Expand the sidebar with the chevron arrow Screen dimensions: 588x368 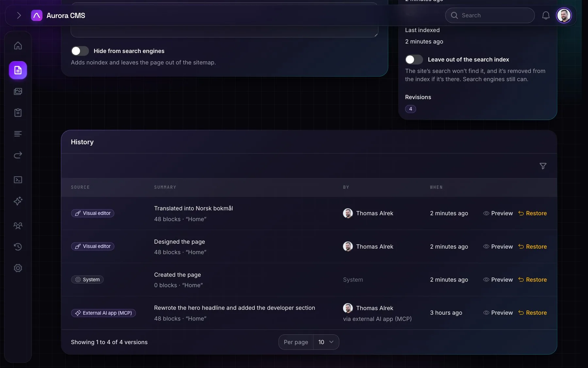pyautogui.click(x=19, y=15)
